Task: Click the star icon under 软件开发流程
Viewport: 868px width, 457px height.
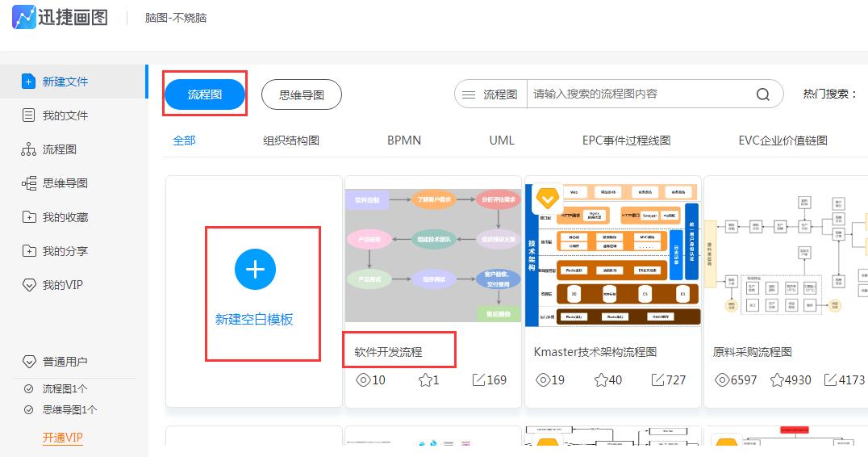Action: [x=425, y=380]
